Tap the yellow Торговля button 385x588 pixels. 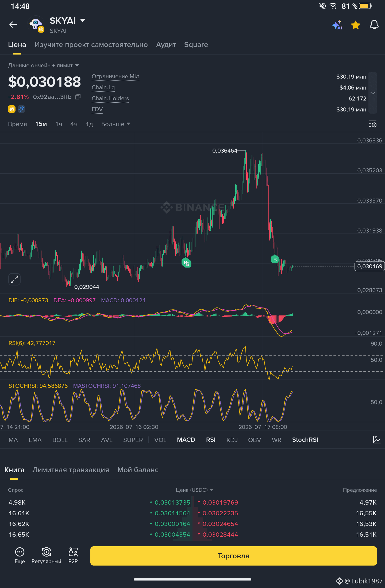tap(234, 556)
